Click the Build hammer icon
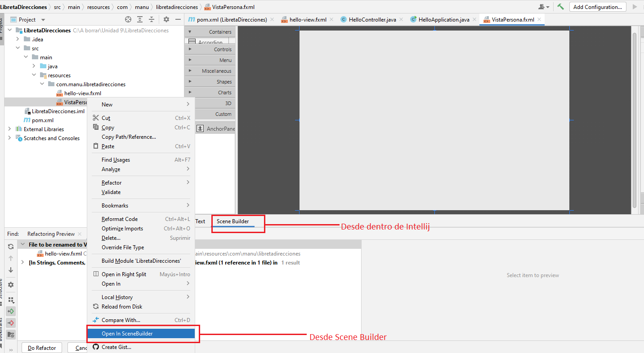This screenshot has width=644, height=353. (560, 7)
